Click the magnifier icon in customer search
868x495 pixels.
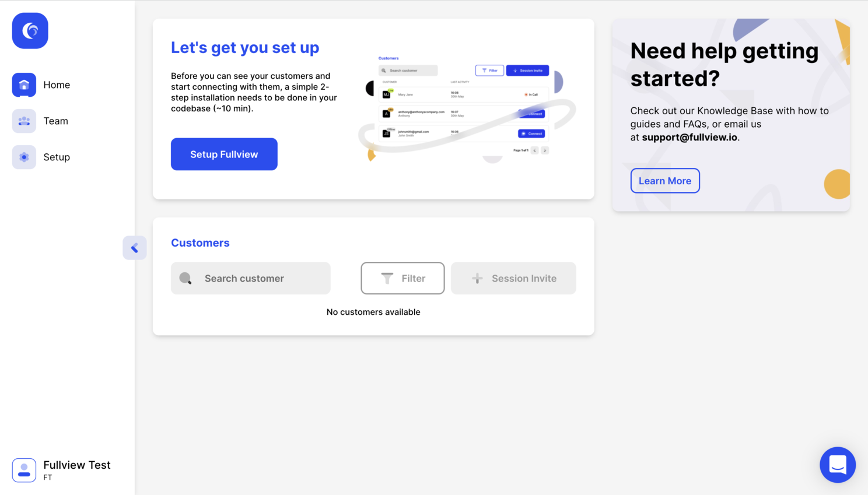[185, 278]
